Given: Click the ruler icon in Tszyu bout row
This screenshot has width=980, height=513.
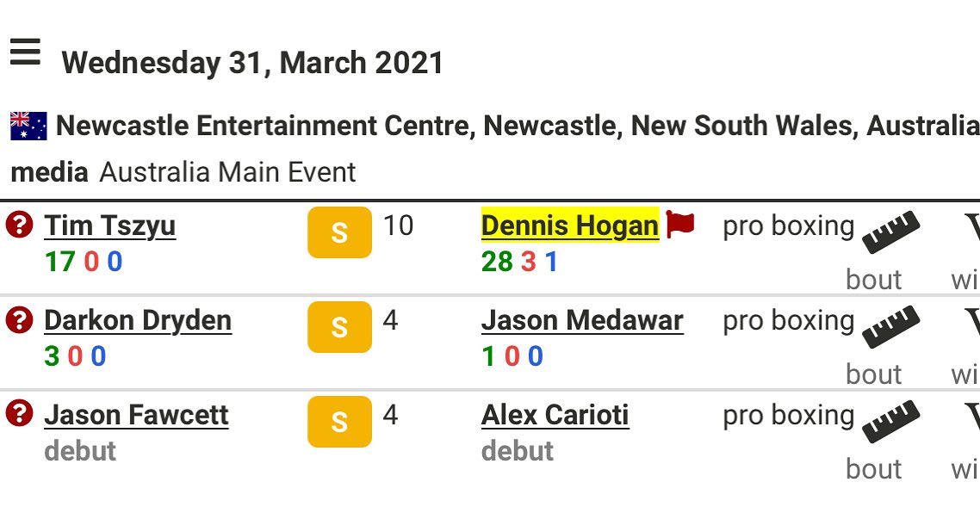Looking at the screenshot, I should (890, 232).
